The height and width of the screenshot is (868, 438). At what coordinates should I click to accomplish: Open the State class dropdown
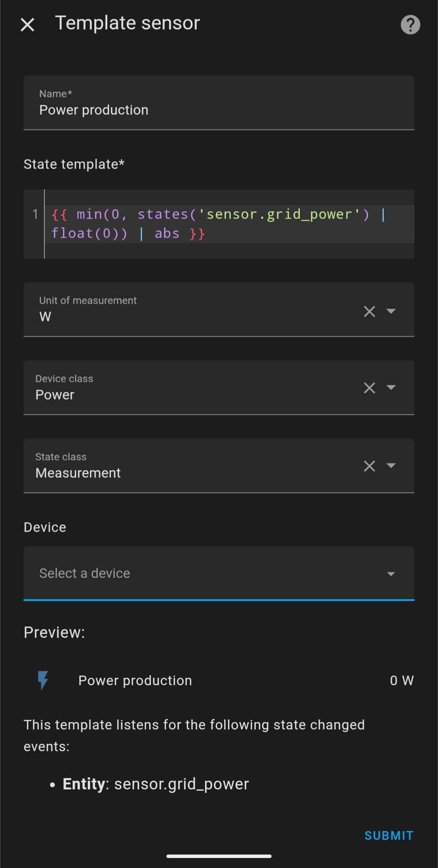[x=392, y=466]
